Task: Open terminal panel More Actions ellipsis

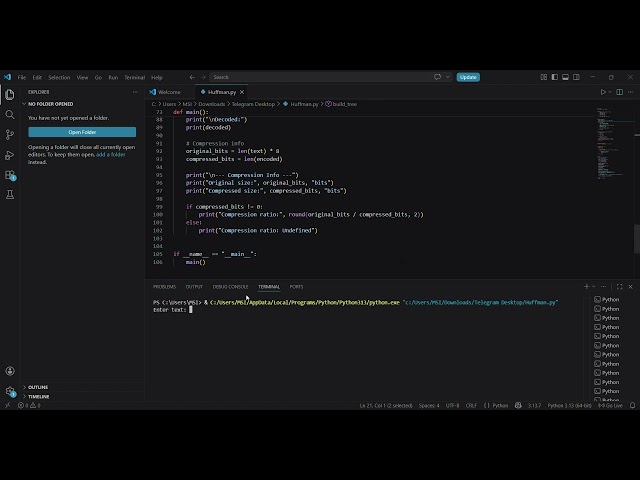Action: click(604, 287)
